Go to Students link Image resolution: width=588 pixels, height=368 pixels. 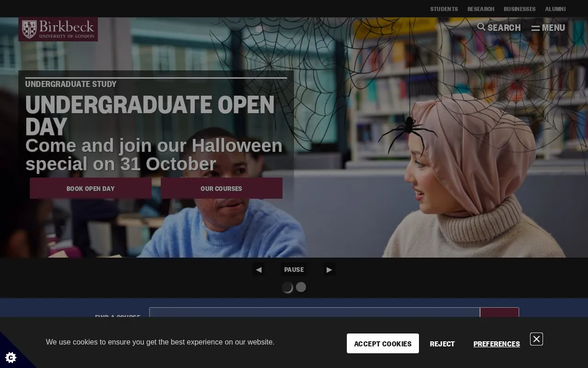(x=444, y=9)
